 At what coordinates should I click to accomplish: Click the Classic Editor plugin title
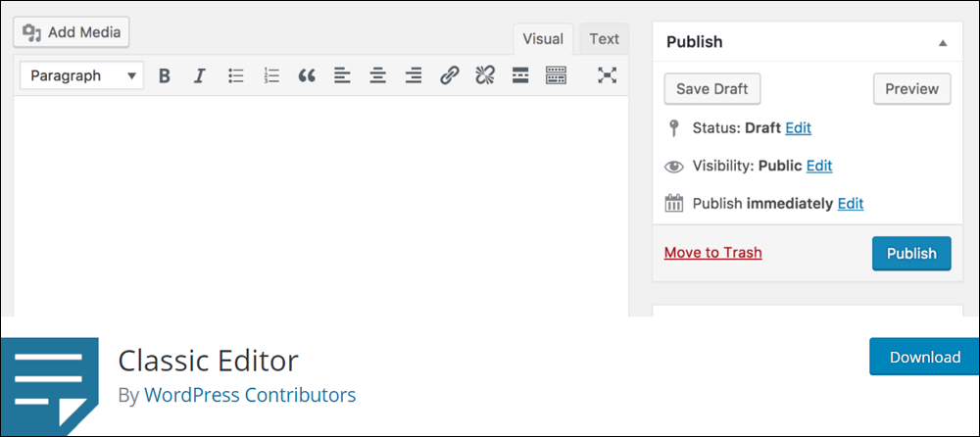coord(208,361)
